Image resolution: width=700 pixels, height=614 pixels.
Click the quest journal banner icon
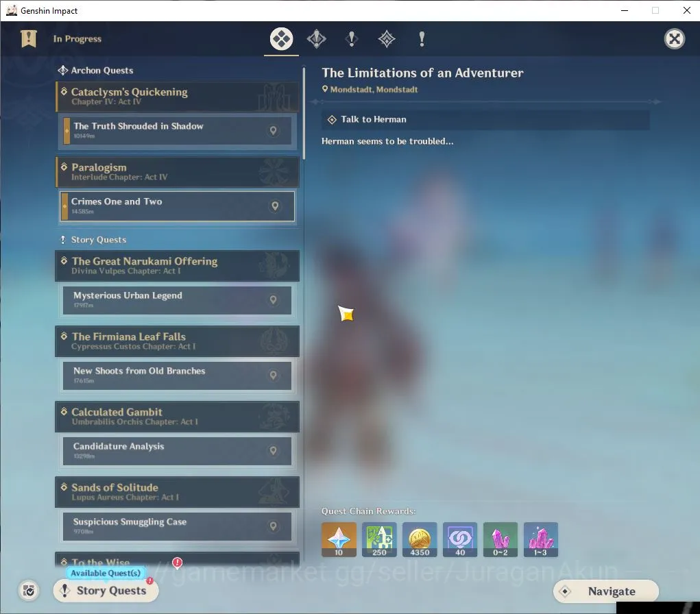click(29, 39)
